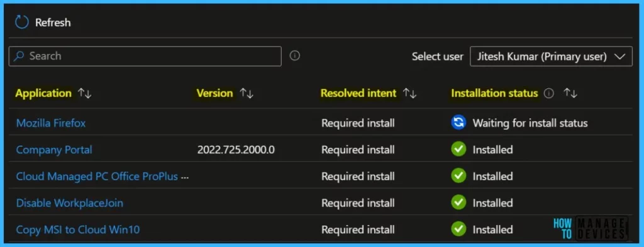Sort by Version using arrows icon
This screenshot has width=644, height=247.
pyautogui.click(x=247, y=93)
